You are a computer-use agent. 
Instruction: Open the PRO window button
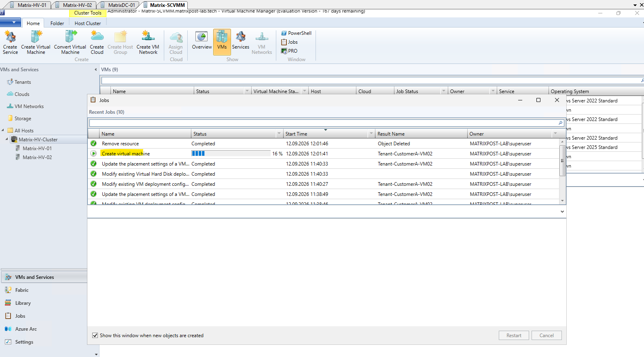pos(289,51)
